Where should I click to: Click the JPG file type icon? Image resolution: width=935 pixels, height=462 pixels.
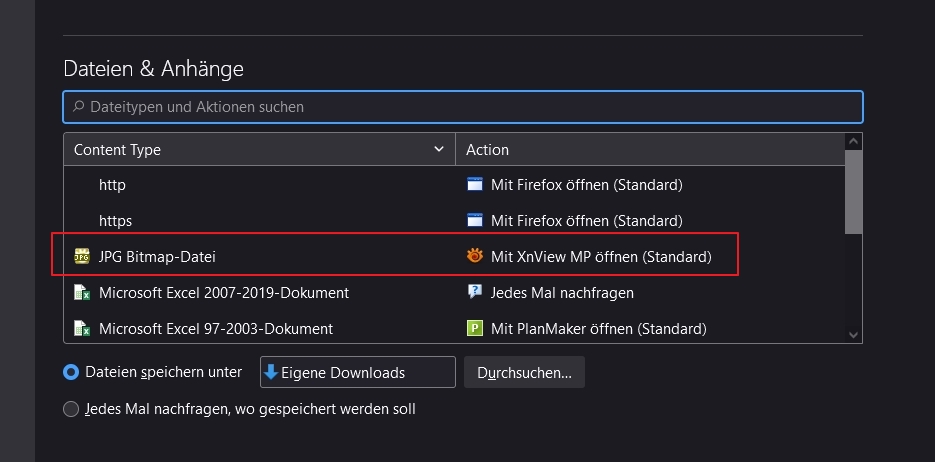click(x=82, y=257)
